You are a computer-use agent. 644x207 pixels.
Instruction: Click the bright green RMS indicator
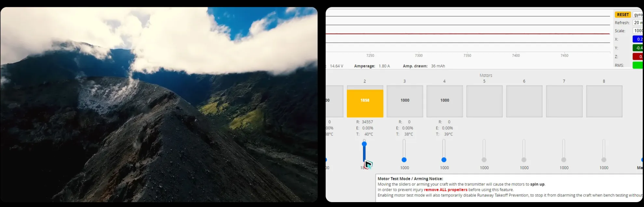coord(637,65)
